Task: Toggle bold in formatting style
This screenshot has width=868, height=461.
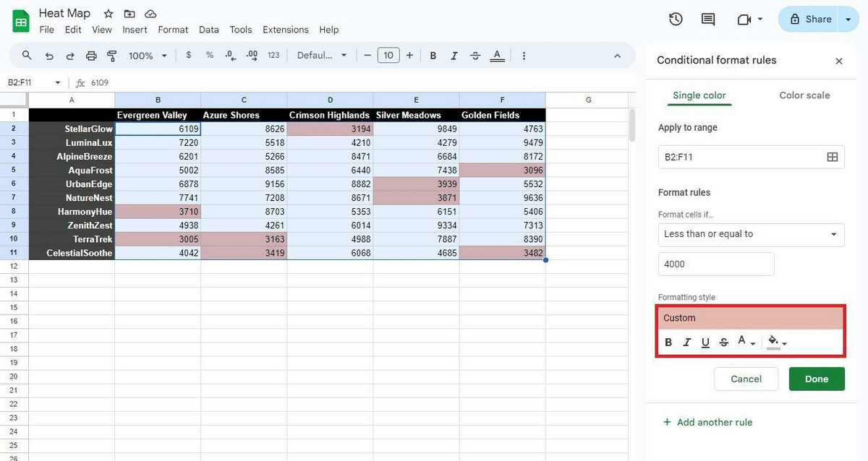Action: coord(668,342)
